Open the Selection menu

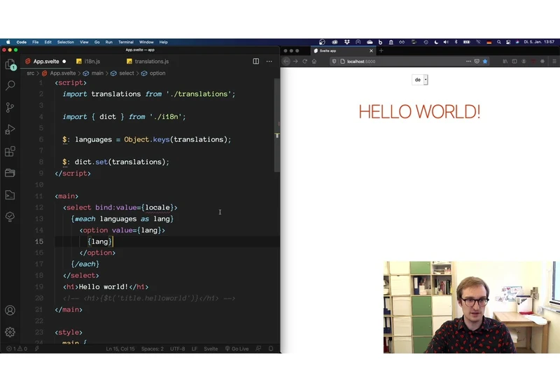pos(66,42)
